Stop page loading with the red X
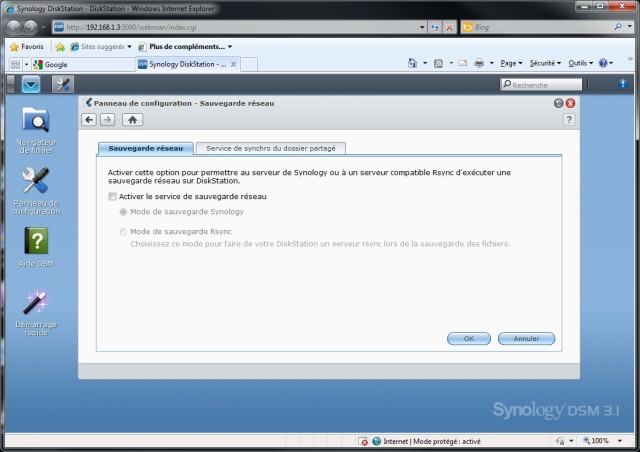Viewport: 640px width, 452px height. point(449,27)
